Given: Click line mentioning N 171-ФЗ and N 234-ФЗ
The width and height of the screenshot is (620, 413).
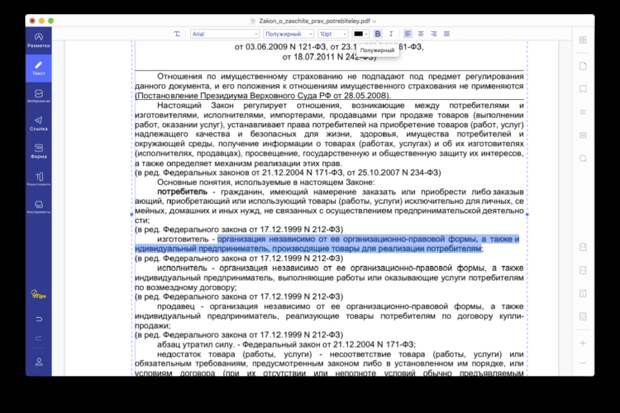Looking at the screenshot, I should tap(288, 172).
